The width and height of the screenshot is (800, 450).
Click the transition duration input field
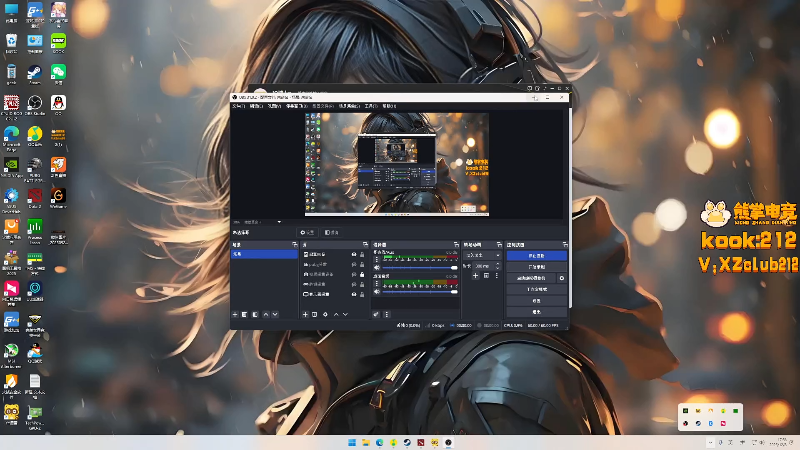click(x=482, y=266)
